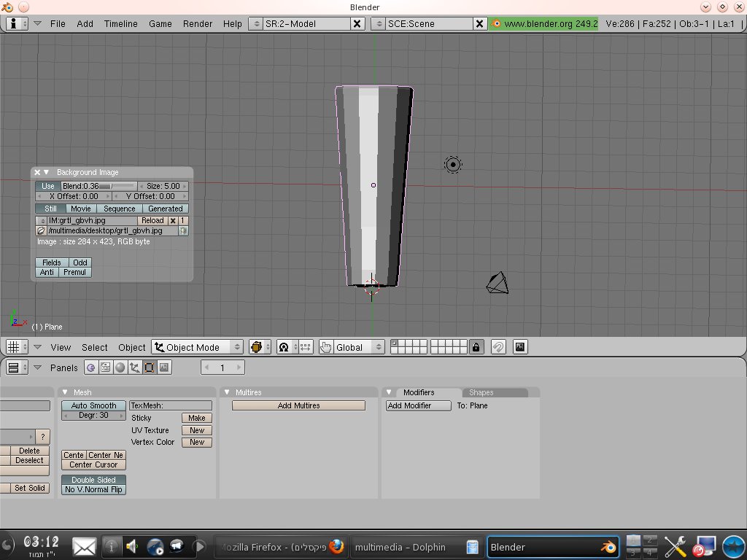
Task: Toggle the 3D transform manipulator hand icon
Action: click(x=325, y=347)
